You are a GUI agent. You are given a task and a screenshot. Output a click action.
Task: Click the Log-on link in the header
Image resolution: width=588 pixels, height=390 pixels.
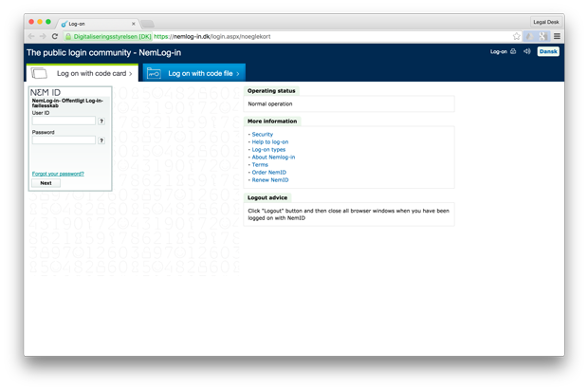[498, 51]
